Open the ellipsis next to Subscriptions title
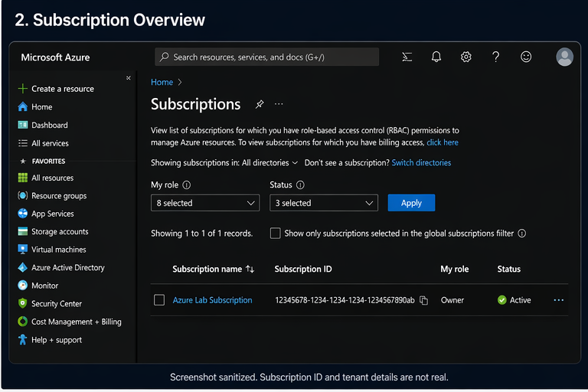Image resolution: width=588 pixels, height=392 pixels. [279, 104]
